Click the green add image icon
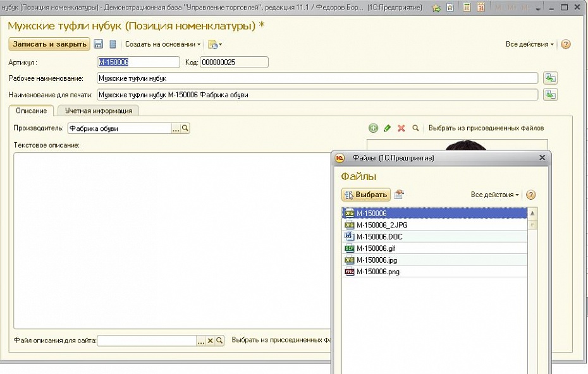 coord(373,128)
